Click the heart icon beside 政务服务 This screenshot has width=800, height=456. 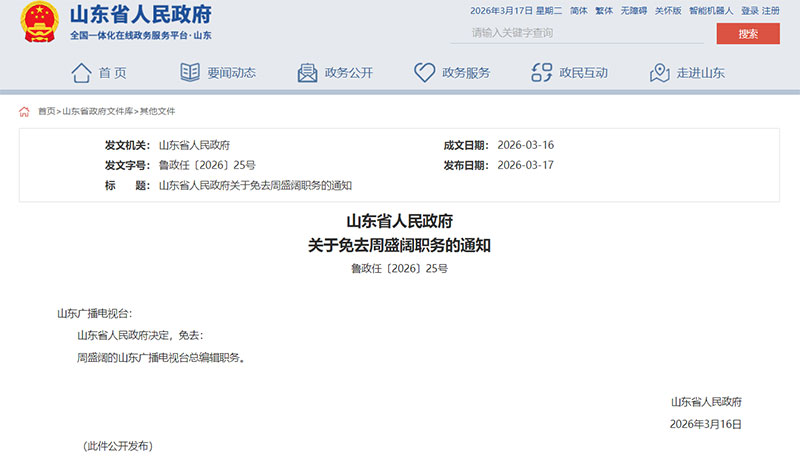click(424, 72)
